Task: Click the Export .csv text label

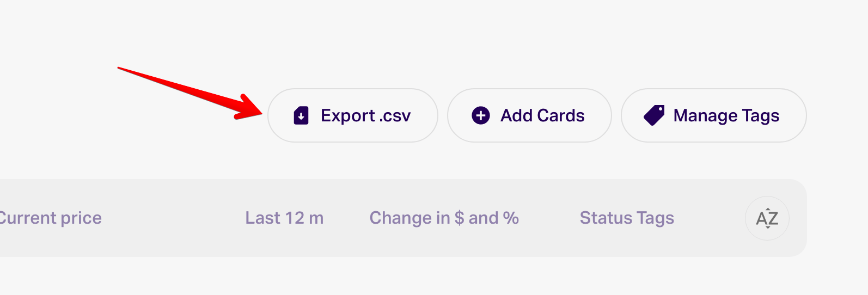Action: (365, 115)
